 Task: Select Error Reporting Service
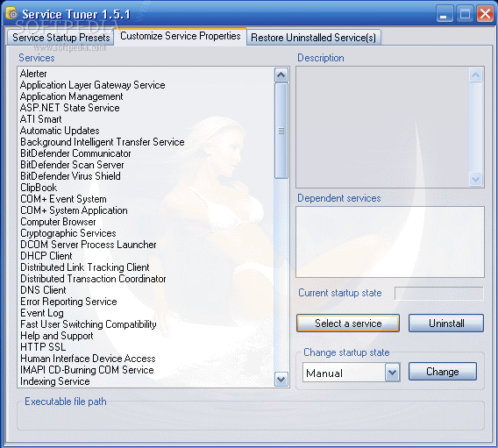point(68,302)
